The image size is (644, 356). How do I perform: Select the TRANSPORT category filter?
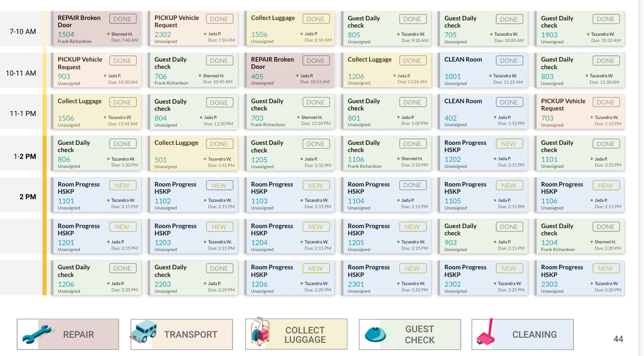[191, 335]
